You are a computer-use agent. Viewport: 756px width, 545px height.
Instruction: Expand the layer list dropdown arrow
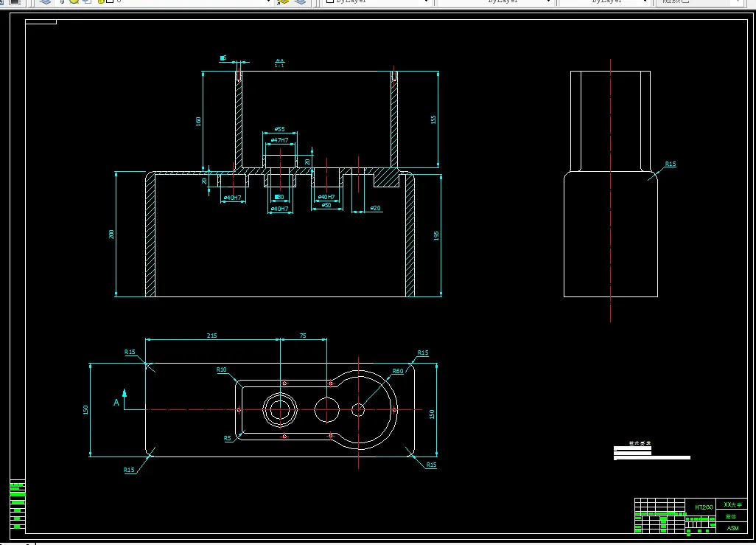point(269,2)
